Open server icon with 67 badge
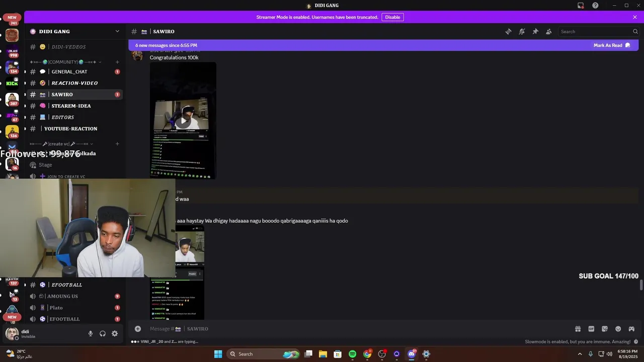Viewport: 644px width, 362px height. pos(12,115)
